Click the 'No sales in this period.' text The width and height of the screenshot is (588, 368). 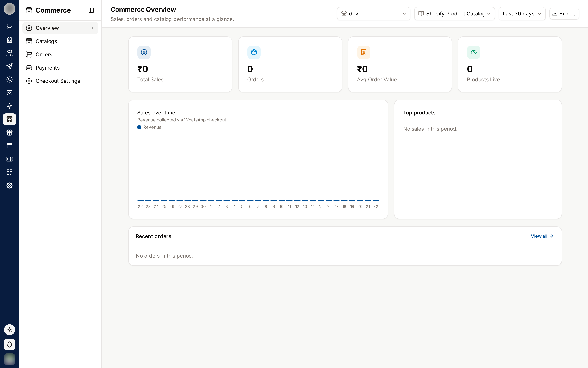tap(430, 129)
